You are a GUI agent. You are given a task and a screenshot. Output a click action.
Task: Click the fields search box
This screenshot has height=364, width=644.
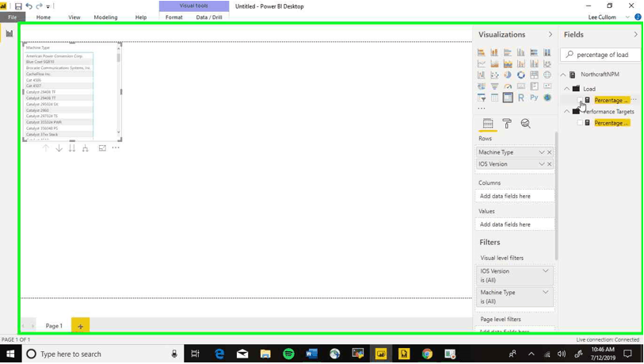click(601, 55)
